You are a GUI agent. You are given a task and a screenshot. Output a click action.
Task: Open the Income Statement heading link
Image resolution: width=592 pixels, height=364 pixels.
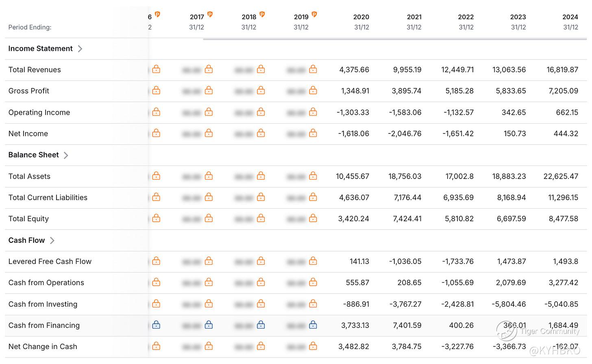[40, 48]
